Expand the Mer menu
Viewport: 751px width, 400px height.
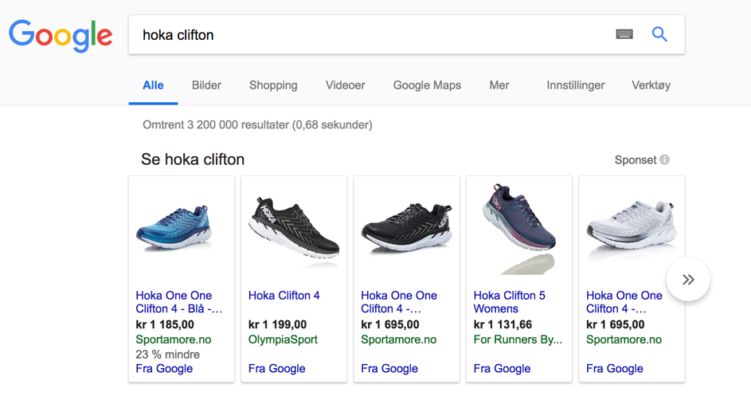(499, 85)
